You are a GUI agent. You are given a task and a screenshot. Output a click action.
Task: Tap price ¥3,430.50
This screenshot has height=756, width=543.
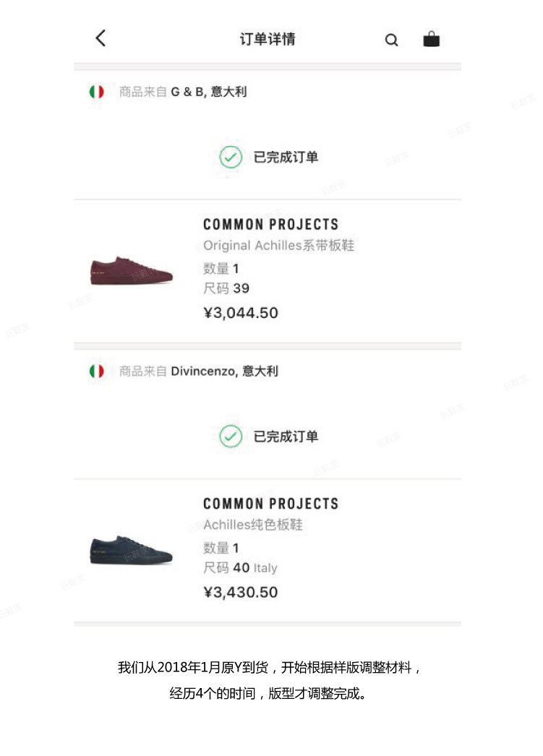241,592
